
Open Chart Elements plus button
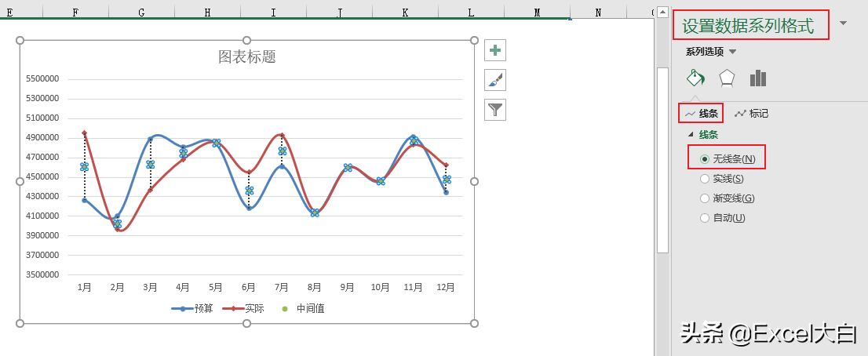tap(495, 50)
